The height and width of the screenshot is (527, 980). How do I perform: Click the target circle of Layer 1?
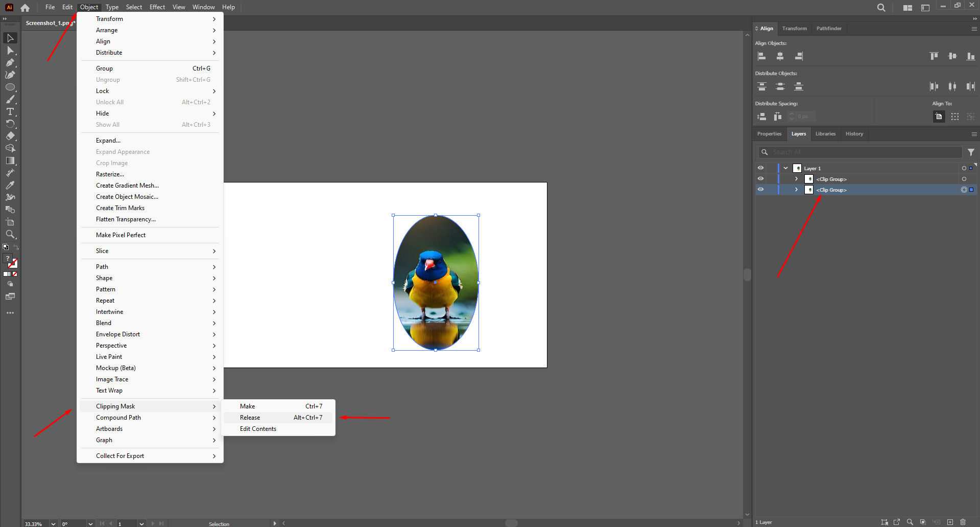[x=964, y=168]
